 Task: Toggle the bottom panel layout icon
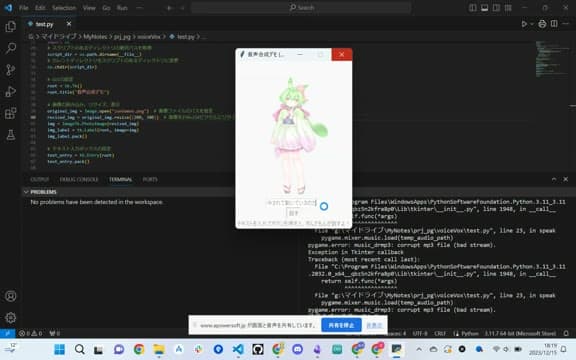[x=485, y=8]
